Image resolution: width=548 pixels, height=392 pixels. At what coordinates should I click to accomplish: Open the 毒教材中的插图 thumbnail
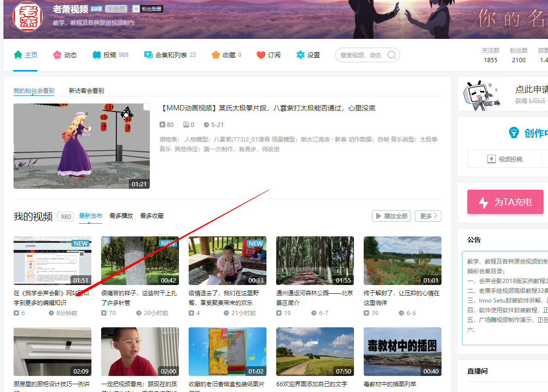(x=403, y=352)
